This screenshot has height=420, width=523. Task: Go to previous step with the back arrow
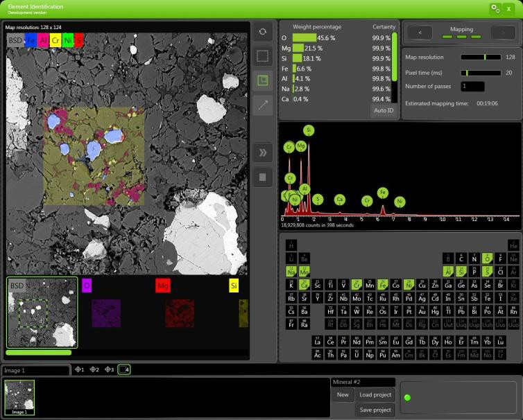pyautogui.click(x=420, y=33)
